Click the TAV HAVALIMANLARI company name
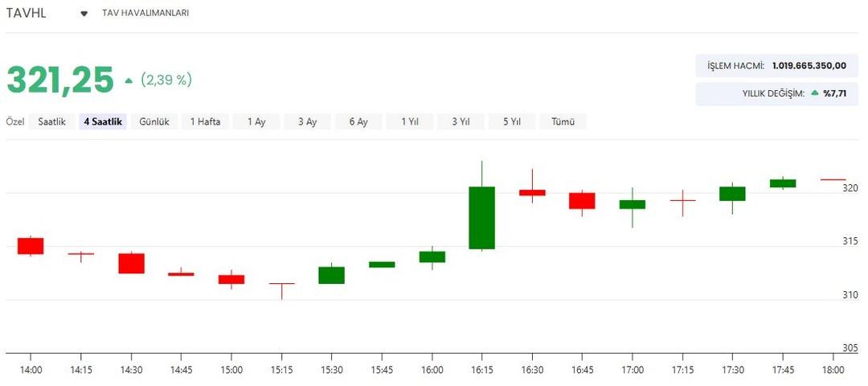The width and height of the screenshot is (868, 386). 145,14
